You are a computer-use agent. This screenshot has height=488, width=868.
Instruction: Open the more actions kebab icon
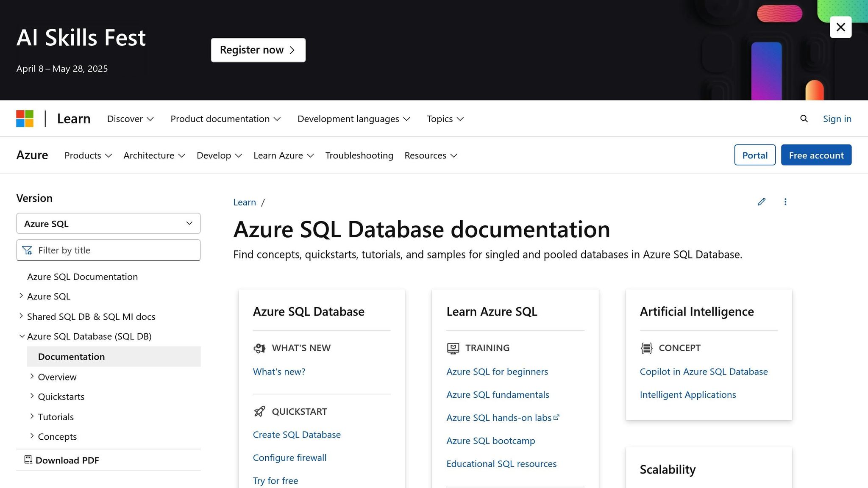[x=785, y=202]
